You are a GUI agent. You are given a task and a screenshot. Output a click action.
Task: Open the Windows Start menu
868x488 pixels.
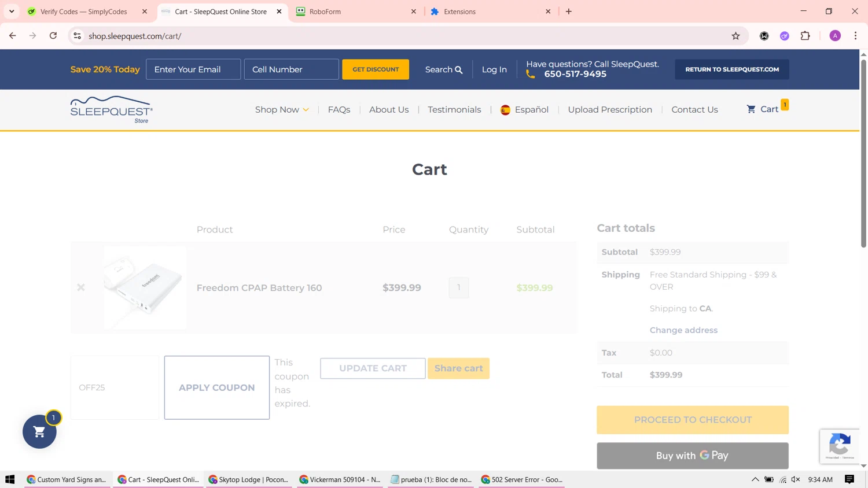[10, 479]
